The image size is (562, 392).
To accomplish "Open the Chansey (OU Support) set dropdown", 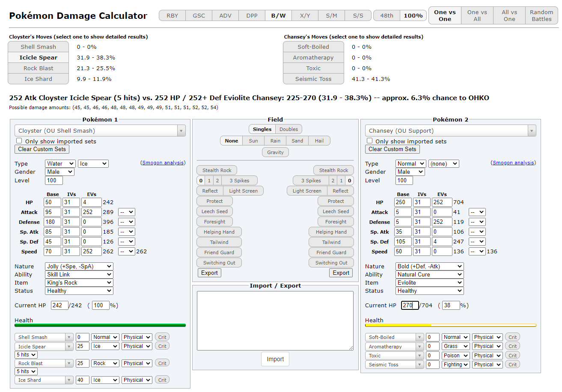I will (451, 131).
